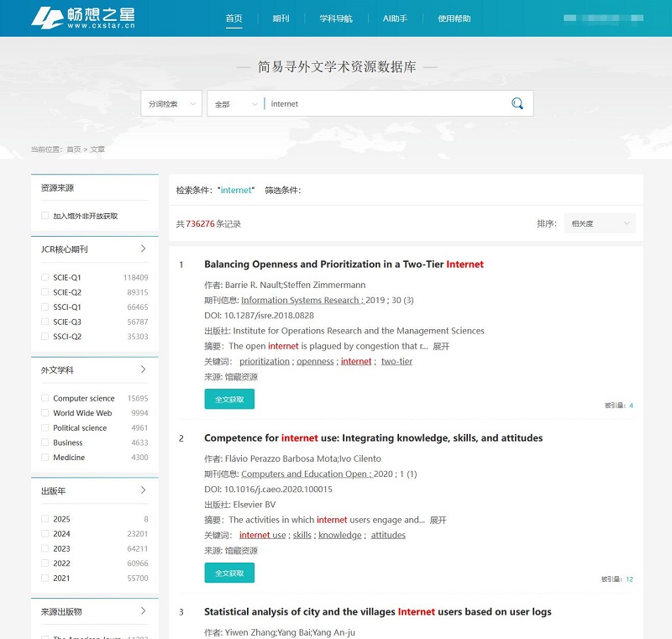Open Statistical analysis of city and villages title

tap(377, 612)
